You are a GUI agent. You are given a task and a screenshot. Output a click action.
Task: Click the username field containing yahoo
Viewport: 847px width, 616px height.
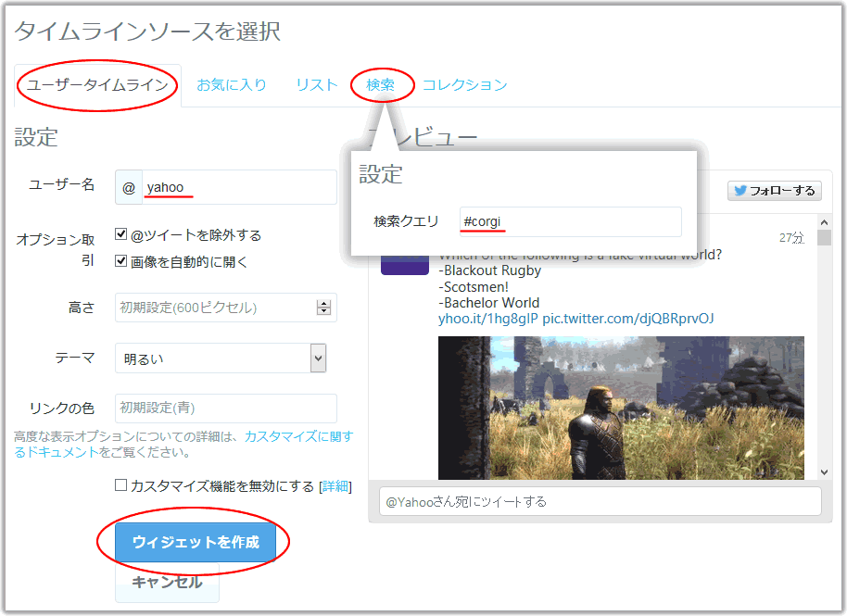click(237, 187)
